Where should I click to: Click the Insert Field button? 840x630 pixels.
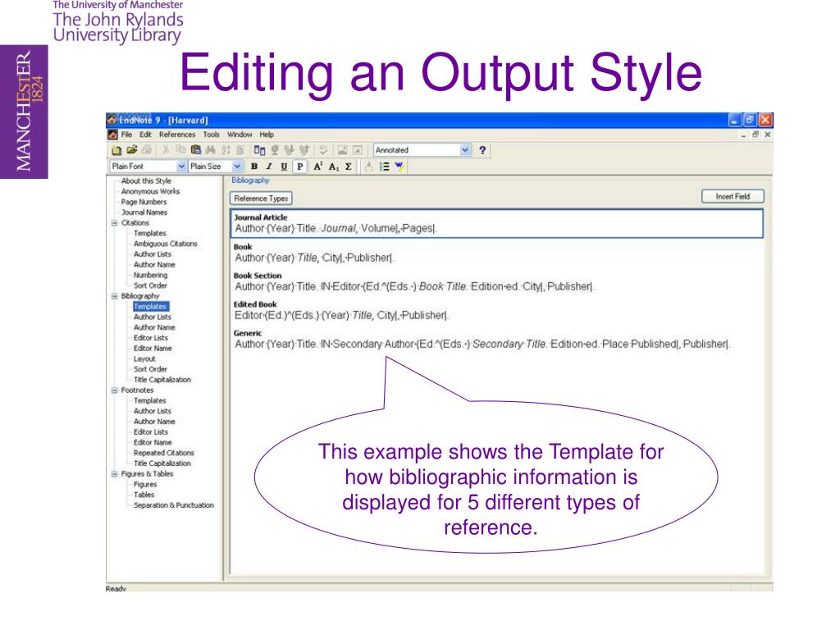point(733,196)
